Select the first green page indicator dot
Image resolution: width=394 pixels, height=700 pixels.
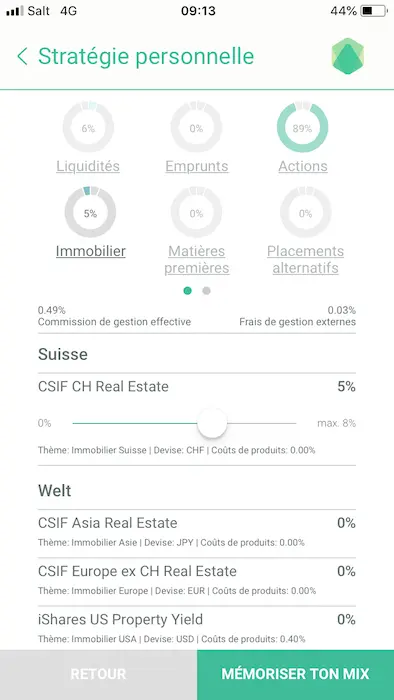[x=187, y=291]
